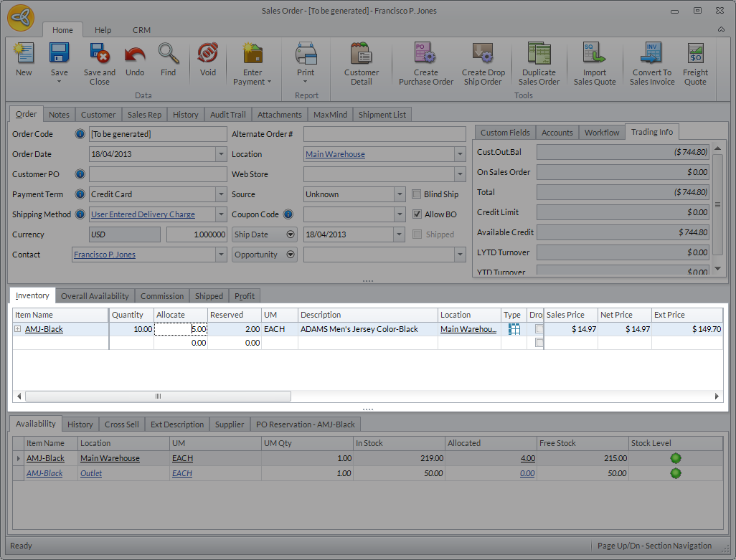Open the Payment Term dropdown

tap(221, 194)
